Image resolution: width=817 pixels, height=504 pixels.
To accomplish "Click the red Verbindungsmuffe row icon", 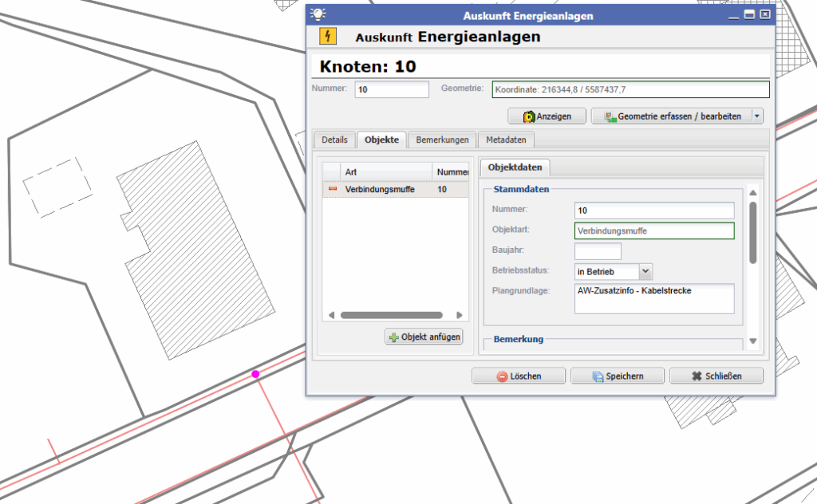I will click(x=333, y=189).
